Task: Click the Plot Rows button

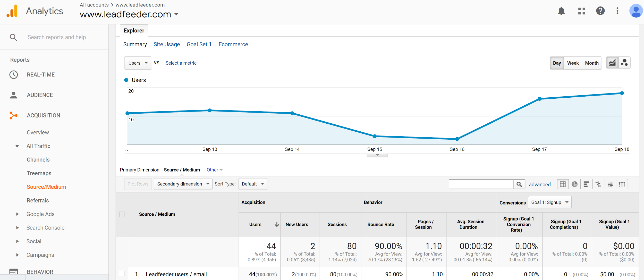Action: 138,184
